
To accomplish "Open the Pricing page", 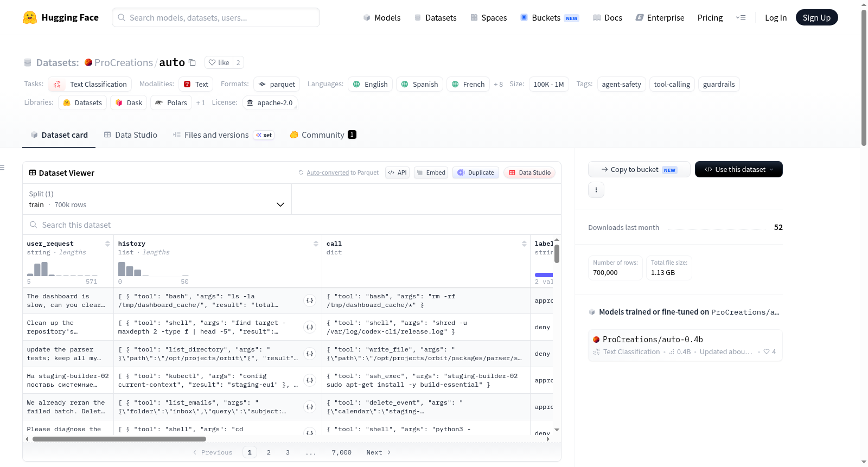I will tap(710, 17).
